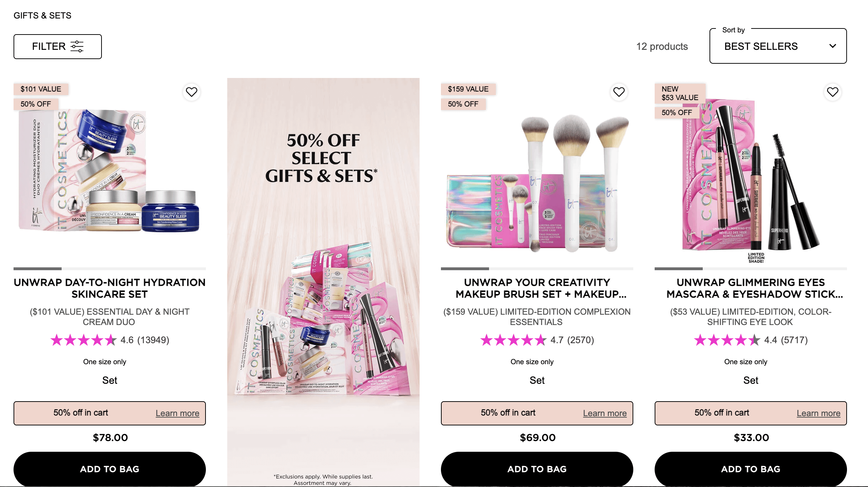Add Glimmering Eyes Mascara set to bag
The image size is (868, 487).
[751, 469]
